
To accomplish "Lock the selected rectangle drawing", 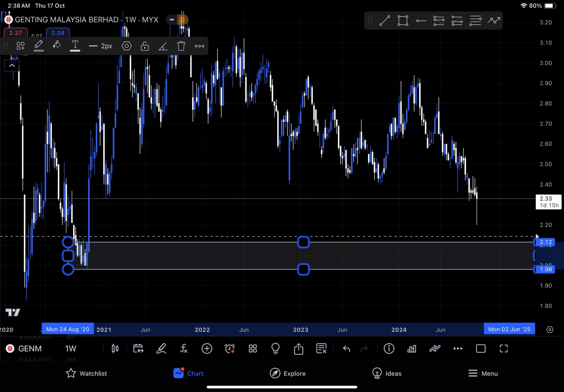I will pos(145,46).
